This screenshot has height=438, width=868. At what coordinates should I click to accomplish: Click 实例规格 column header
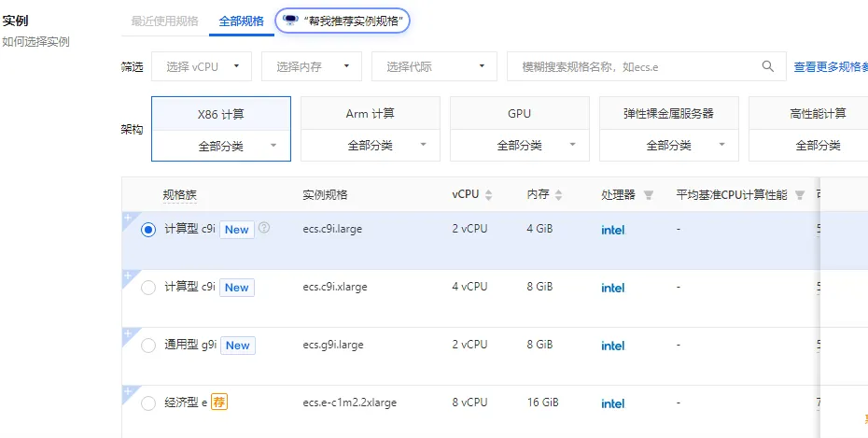pos(326,195)
